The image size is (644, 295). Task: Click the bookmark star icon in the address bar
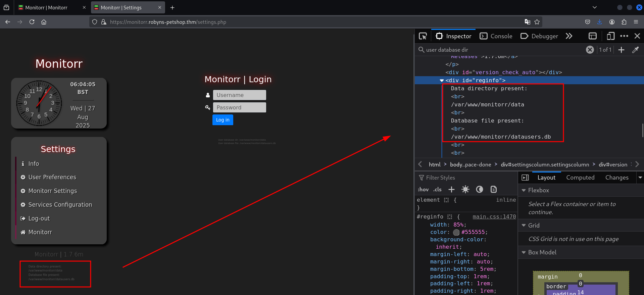point(537,22)
